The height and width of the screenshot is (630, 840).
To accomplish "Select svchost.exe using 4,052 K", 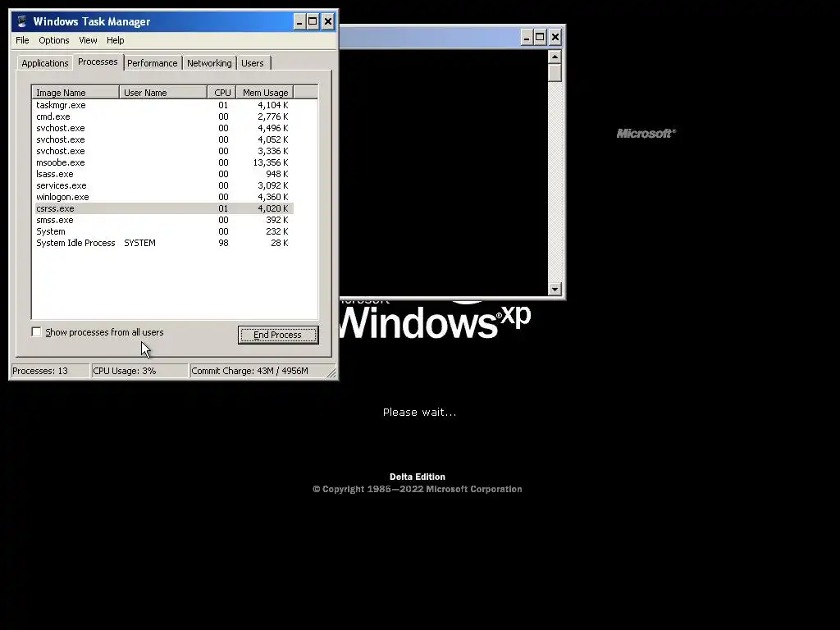I will tap(164, 139).
